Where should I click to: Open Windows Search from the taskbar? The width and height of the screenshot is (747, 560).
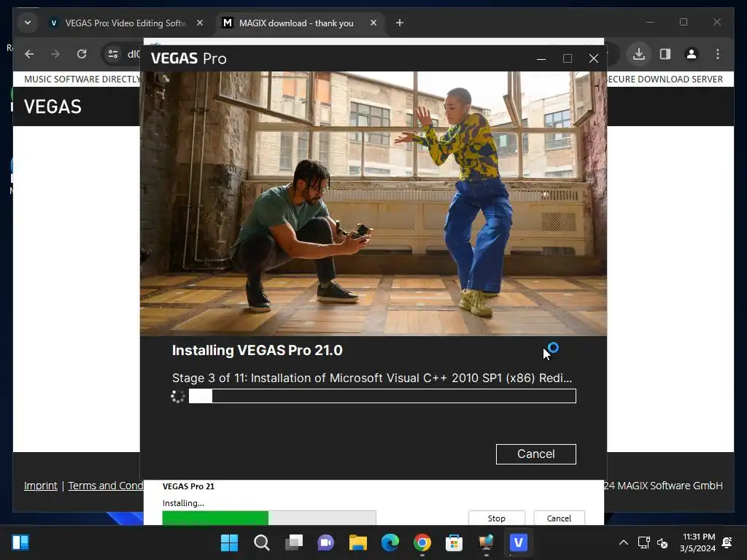pos(262,542)
